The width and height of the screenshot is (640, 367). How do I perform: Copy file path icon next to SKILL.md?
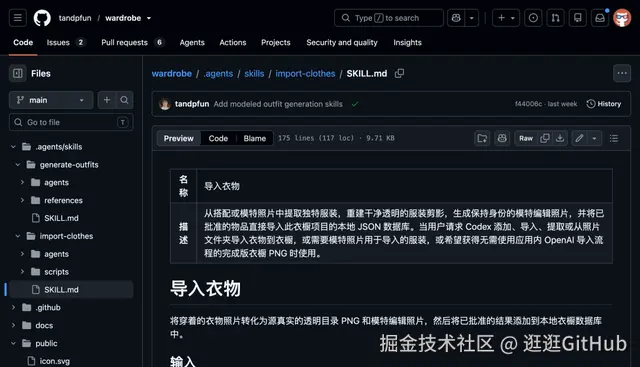pos(399,73)
